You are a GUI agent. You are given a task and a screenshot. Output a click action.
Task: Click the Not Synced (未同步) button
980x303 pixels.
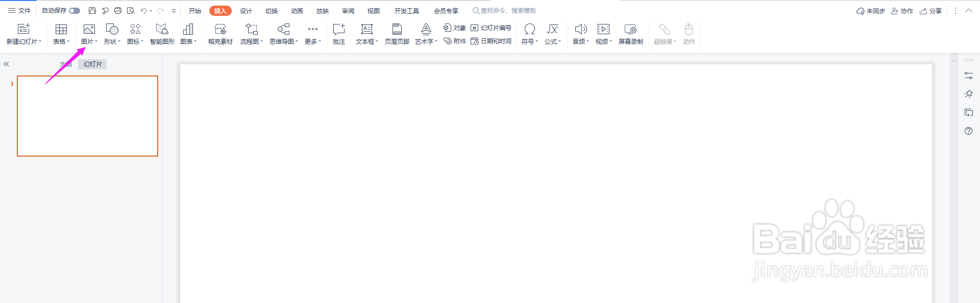[870, 11]
